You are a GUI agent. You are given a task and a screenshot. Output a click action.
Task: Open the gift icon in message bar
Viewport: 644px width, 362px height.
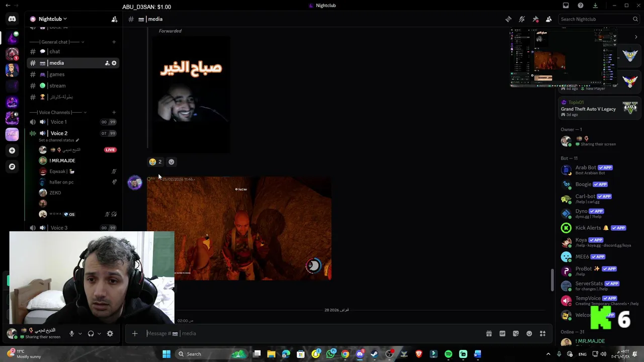489,333
